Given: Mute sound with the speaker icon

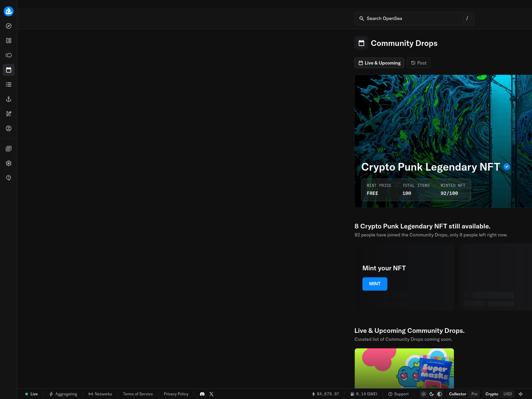Looking at the screenshot, I should tap(521, 394).
